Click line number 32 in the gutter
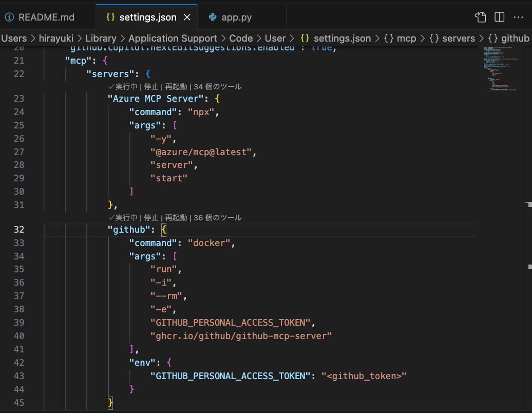532x413 pixels. click(19, 230)
